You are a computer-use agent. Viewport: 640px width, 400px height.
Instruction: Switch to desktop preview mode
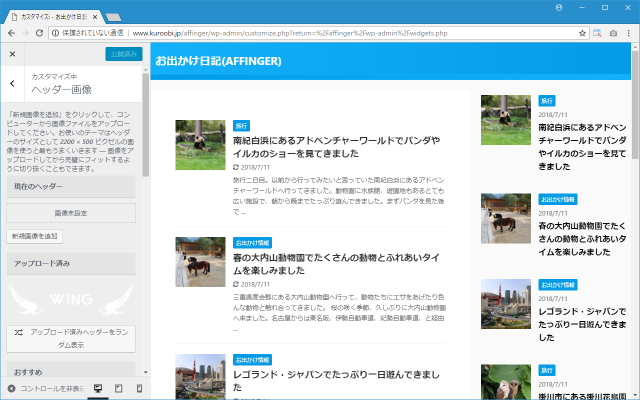point(98,388)
